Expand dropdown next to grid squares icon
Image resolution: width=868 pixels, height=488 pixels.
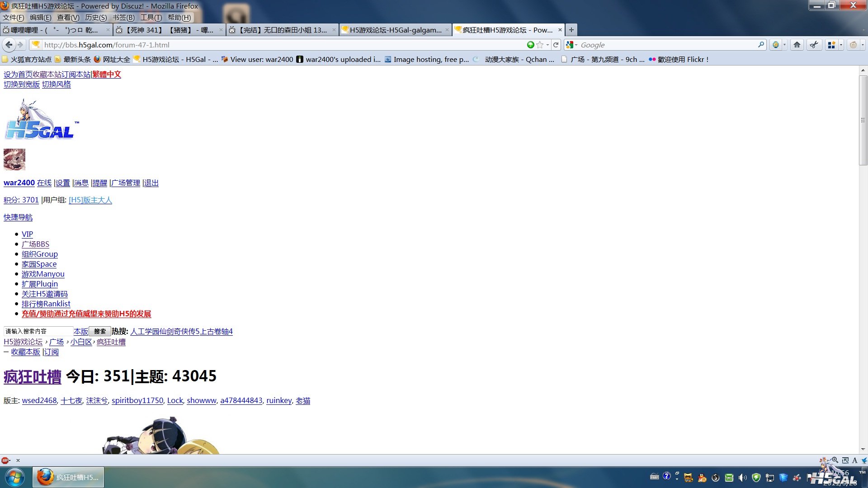tap(841, 45)
